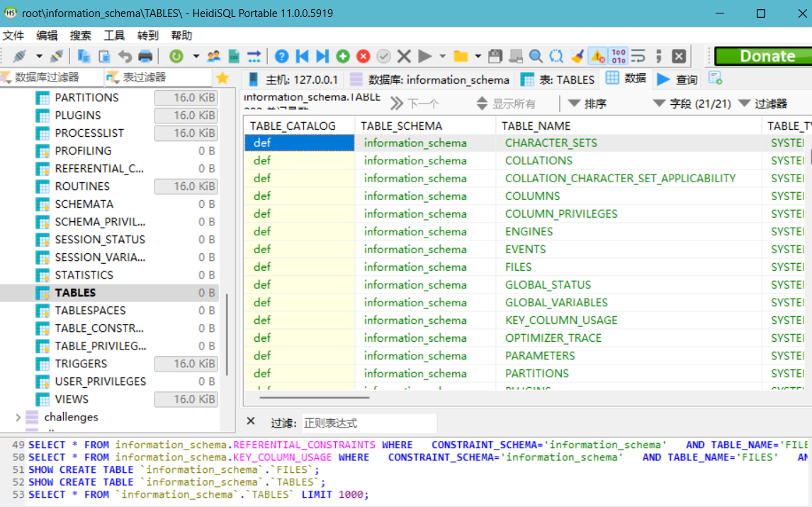The image size is (812, 507).
Task: Expand the challenges database node
Action: (18, 418)
